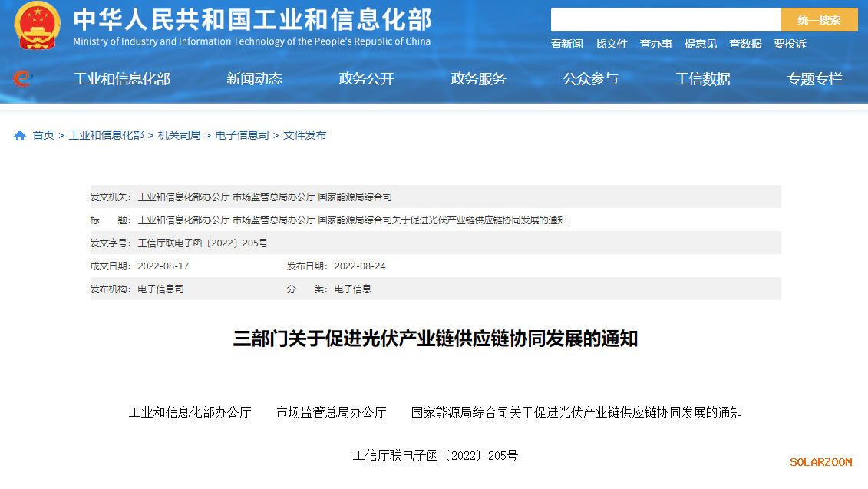This screenshot has height=489, width=868.
Task: Go to 电子信息司 breadcrumb link
Action: (x=242, y=135)
